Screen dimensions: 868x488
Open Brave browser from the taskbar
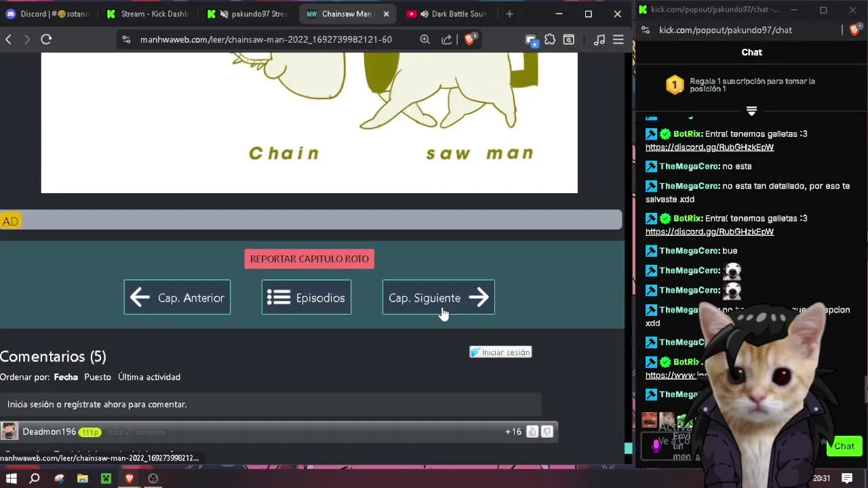[130, 479]
